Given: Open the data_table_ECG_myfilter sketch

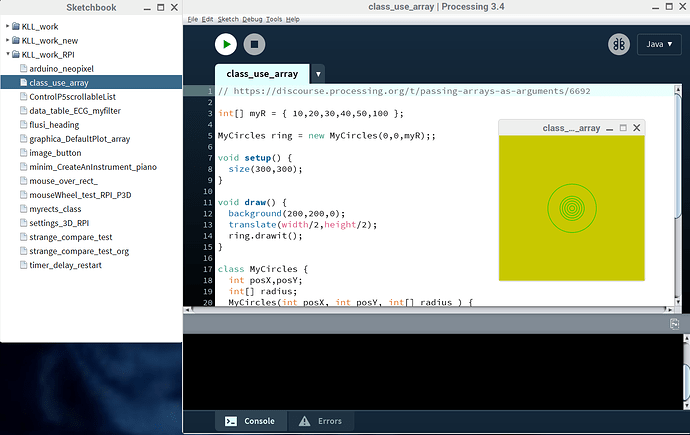Looking at the screenshot, I should [75, 110].
